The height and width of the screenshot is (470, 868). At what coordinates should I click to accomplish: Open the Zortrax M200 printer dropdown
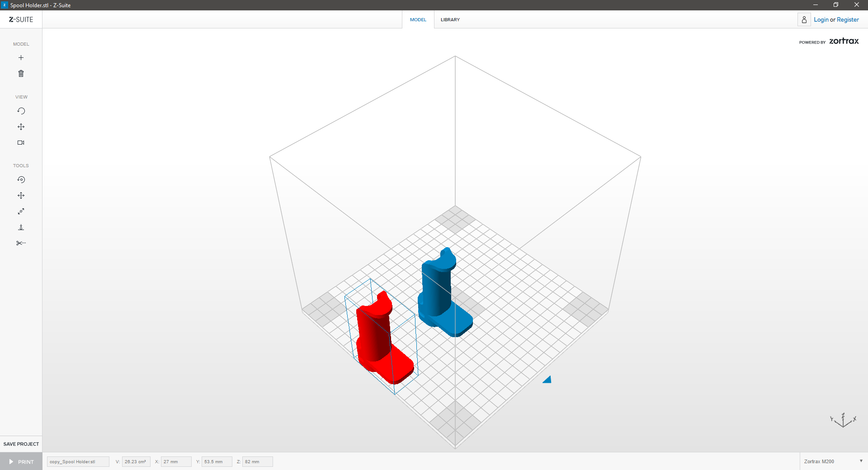[833, 461]
